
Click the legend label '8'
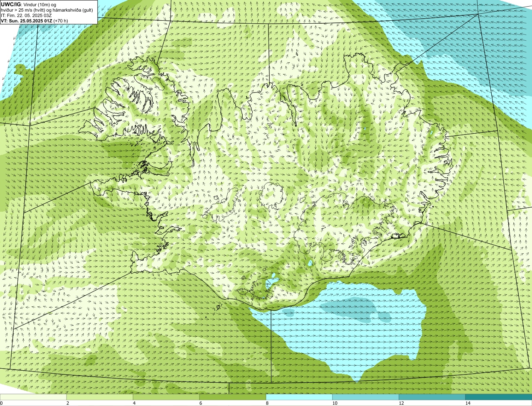pyautogui.click(x=267, y=403)
